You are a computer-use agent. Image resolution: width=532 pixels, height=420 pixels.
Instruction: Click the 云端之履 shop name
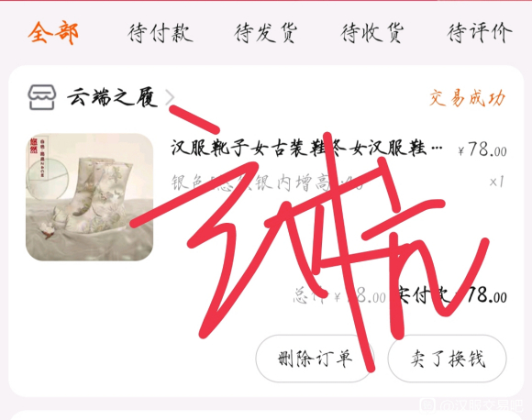(112, 98)
